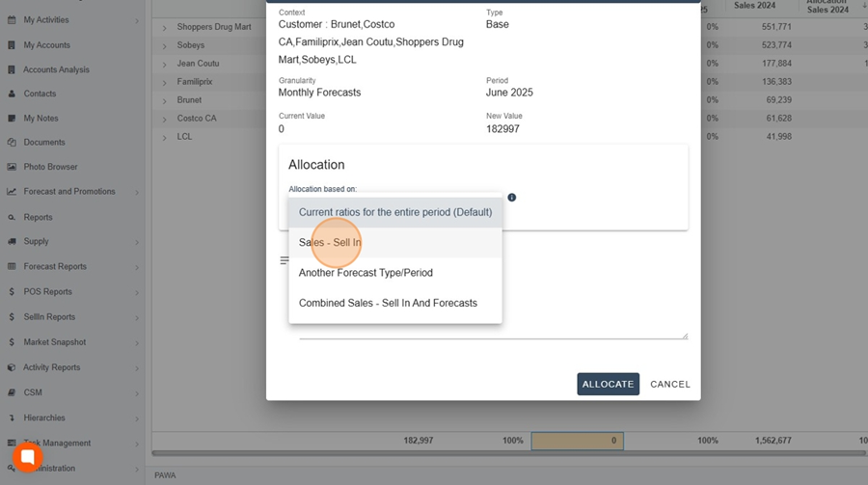Open Activity Reports menu item
The height and width of the screenshot is (485, 868).
51,367
